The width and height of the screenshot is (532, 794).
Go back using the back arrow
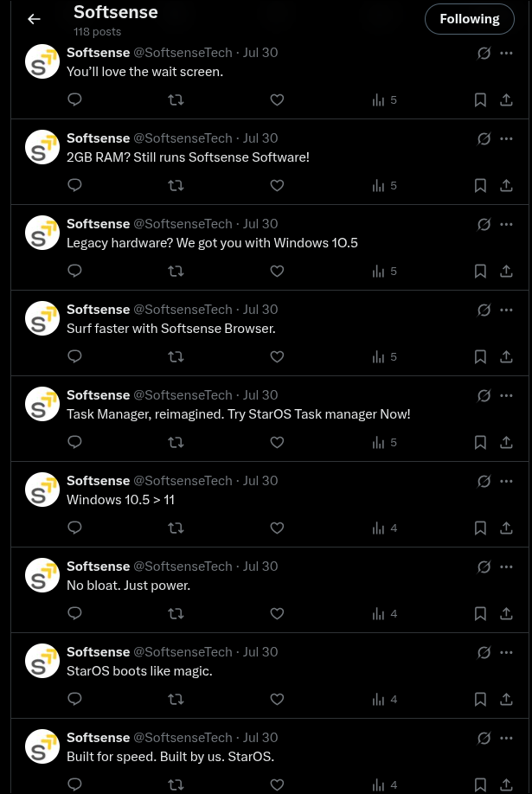click(34, 19)
